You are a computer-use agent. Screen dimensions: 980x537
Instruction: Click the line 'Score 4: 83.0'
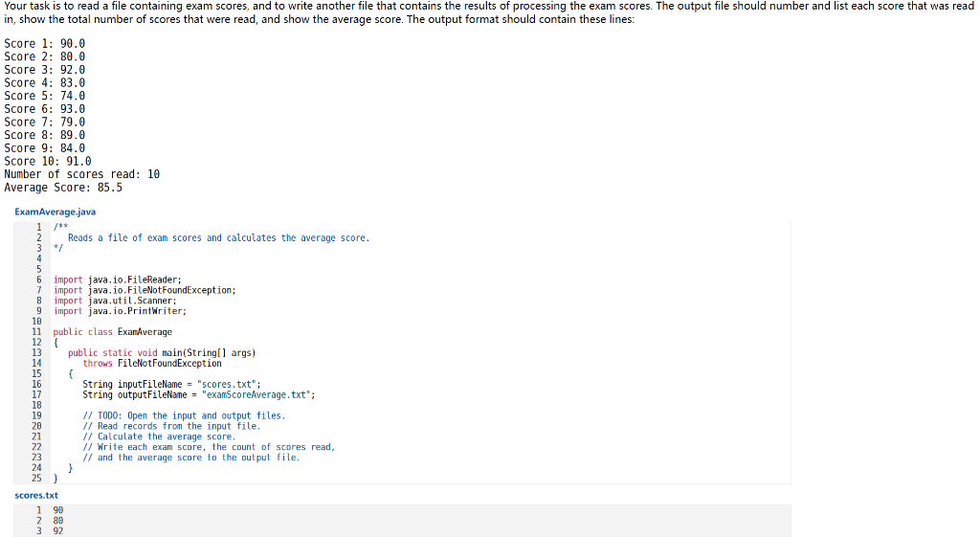(x=44, y=82)
